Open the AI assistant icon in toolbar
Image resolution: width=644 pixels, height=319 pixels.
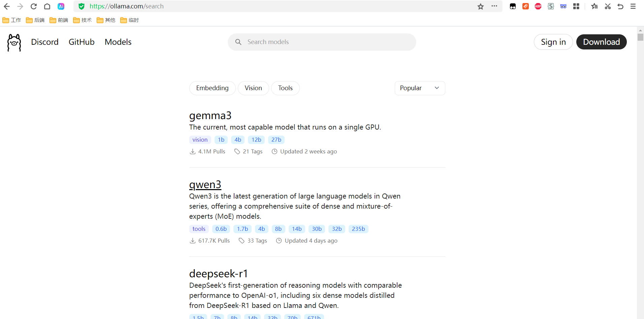click(x=61, y=6)
